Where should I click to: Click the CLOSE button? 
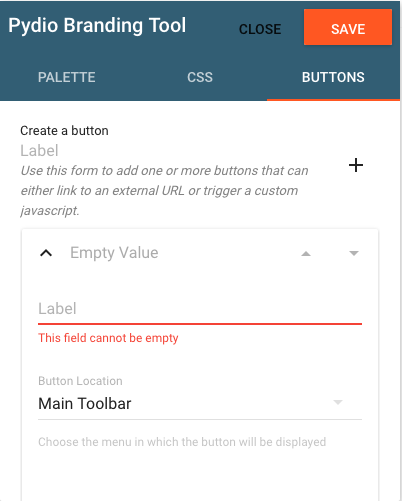260,29
